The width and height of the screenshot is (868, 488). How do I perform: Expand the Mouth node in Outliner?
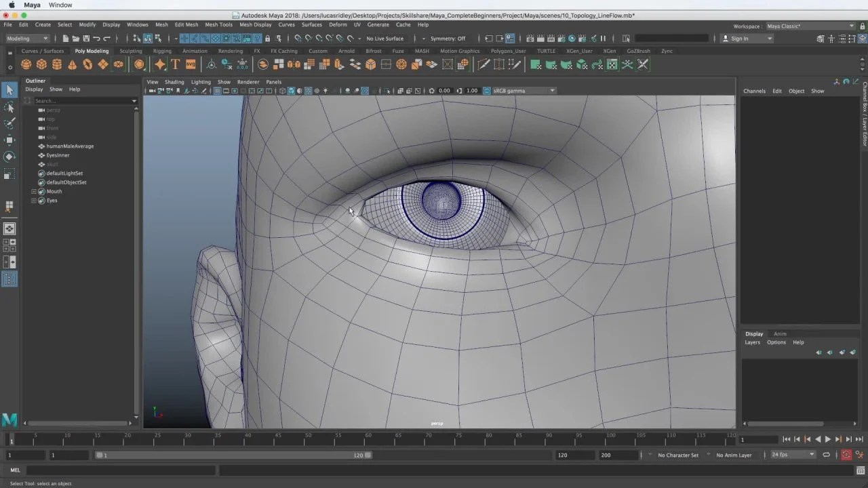click(x=34, y=192)
